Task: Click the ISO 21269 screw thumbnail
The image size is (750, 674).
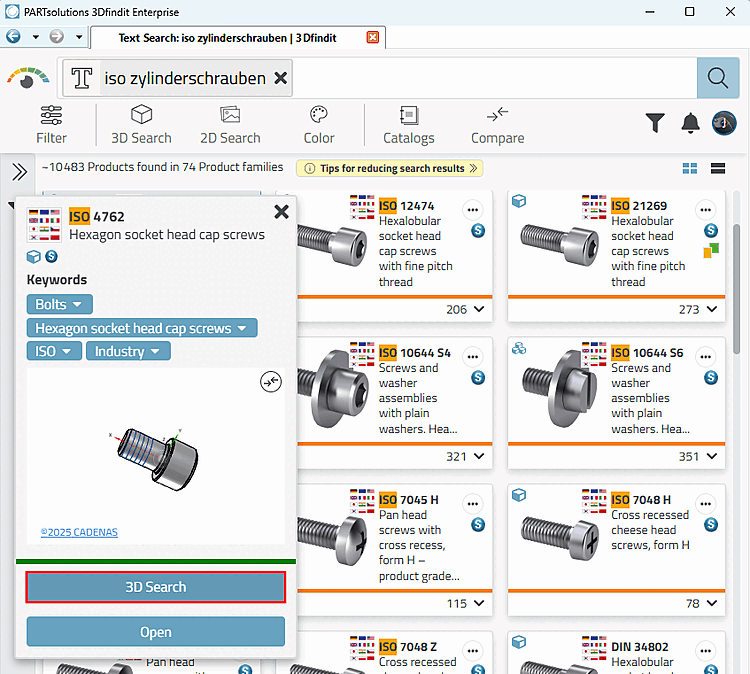Action: point(560,244)
